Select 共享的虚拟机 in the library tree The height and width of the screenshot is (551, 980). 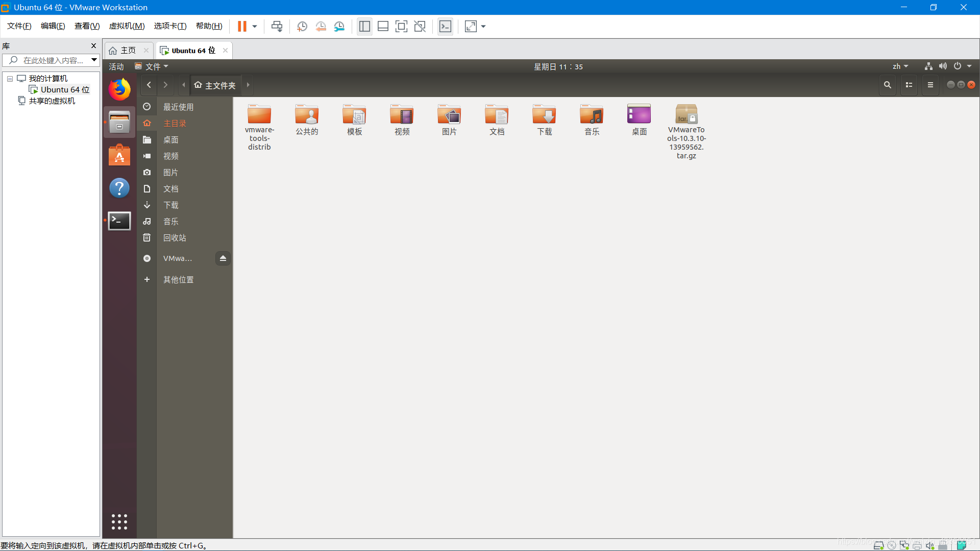point(52,101)
